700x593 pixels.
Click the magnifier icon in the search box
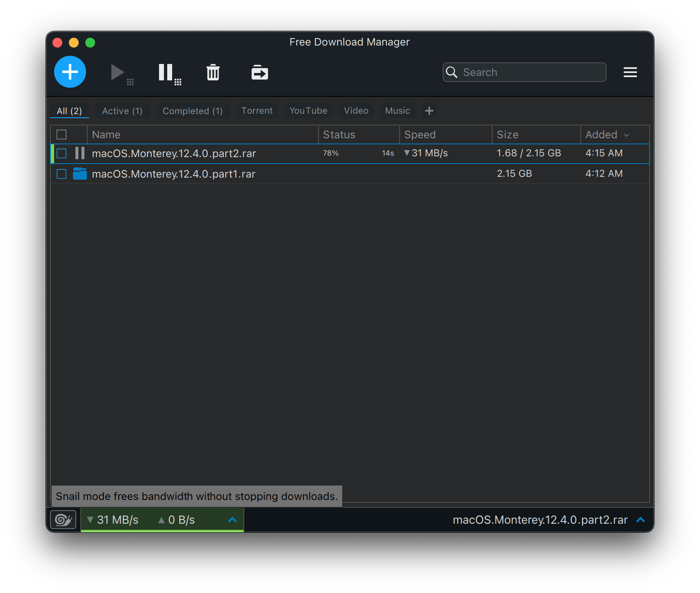click(451, 72)
